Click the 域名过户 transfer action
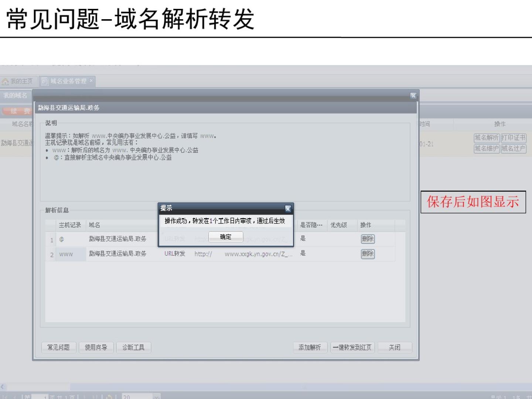 click(514, 149)
